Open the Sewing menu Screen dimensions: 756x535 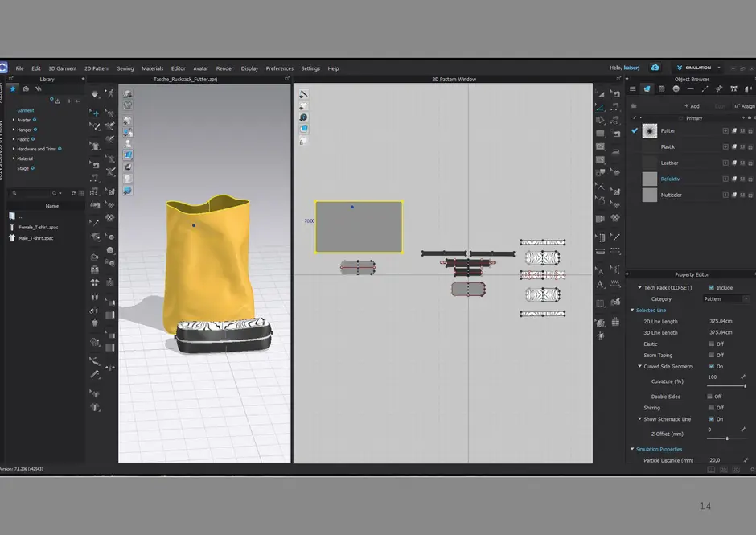click(125, 68)
